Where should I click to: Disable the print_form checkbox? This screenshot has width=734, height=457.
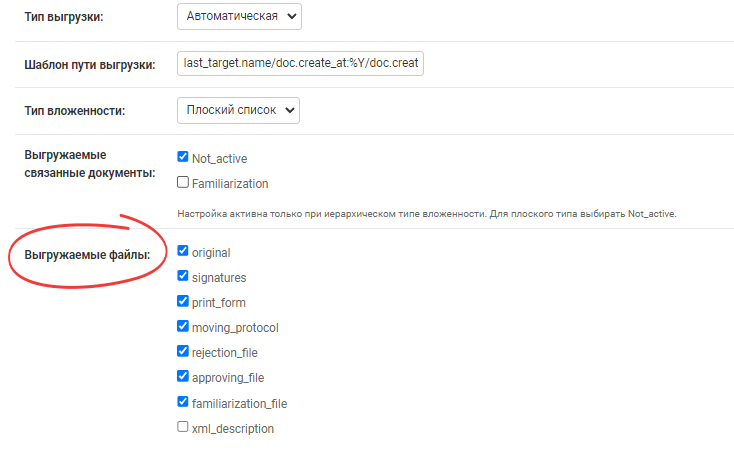coord(183,301)
